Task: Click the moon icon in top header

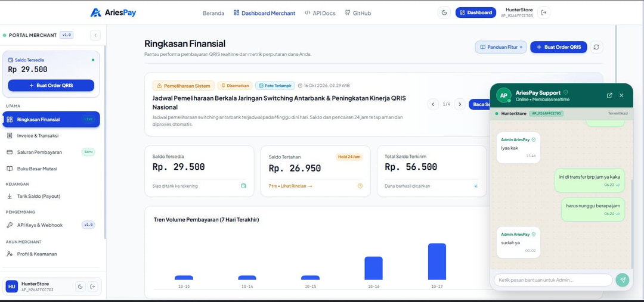Action: tap(444, 13)
